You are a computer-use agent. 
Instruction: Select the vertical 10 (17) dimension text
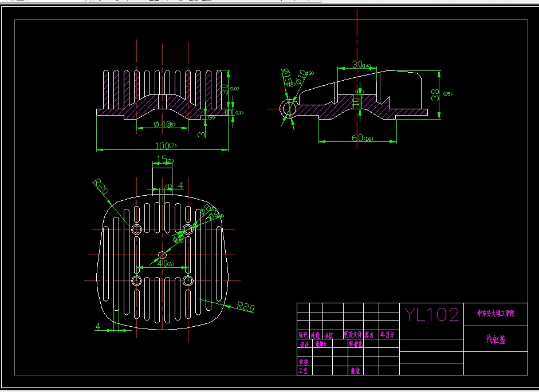pos(356,101)
